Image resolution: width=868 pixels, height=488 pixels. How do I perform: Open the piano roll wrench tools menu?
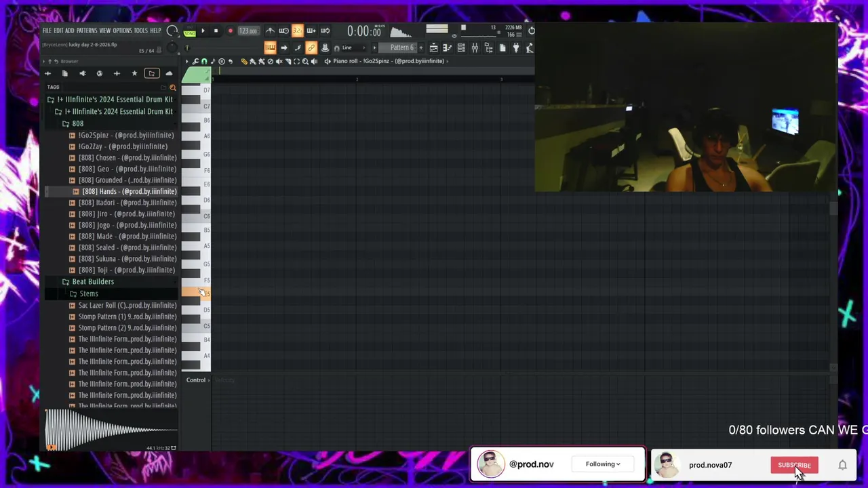point(195,62)
